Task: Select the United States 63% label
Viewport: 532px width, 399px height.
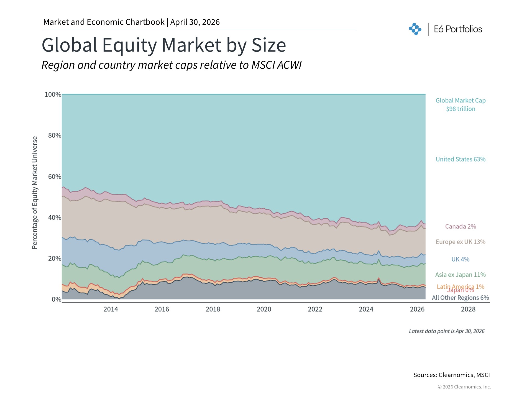Action: 461,159
